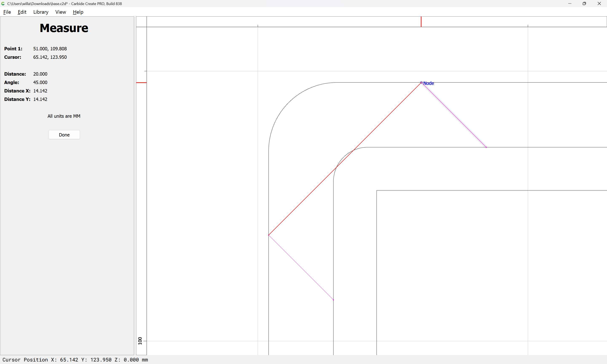This screenshot has height=364, width=607.
Task: Click the circled node marker on canvas
Action: (x=421, y=83)
